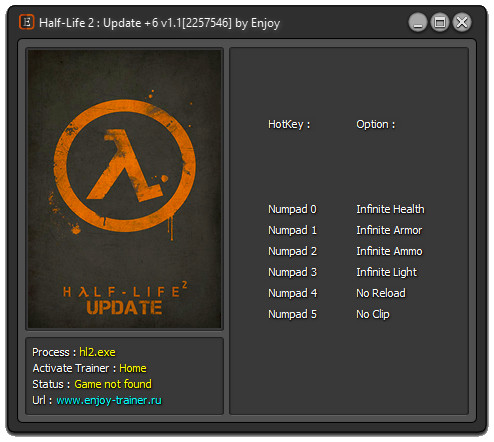Click the Numpad 0 hotkey label
Screen dimensions: 494x442
[292, 209]
